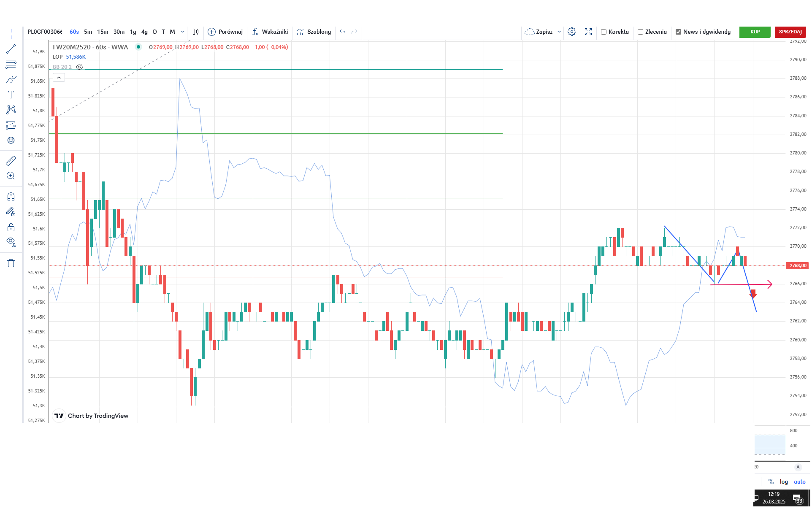Click the FW20M2520 symbol legend title

click(x=90, y=47)
